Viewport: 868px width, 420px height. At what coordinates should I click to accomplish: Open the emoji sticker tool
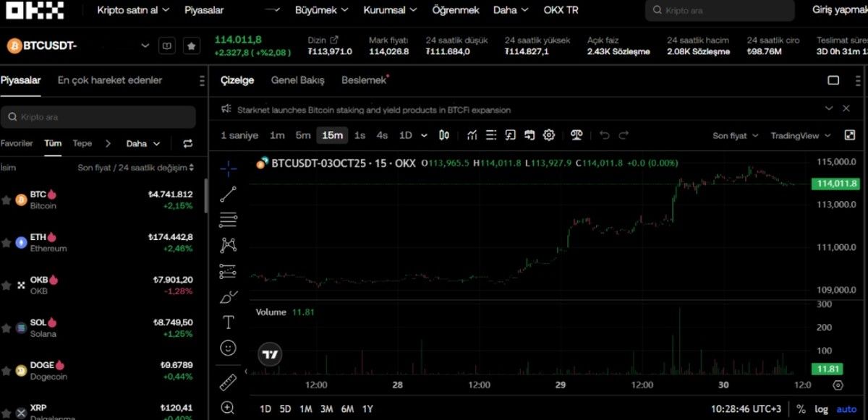228,348
